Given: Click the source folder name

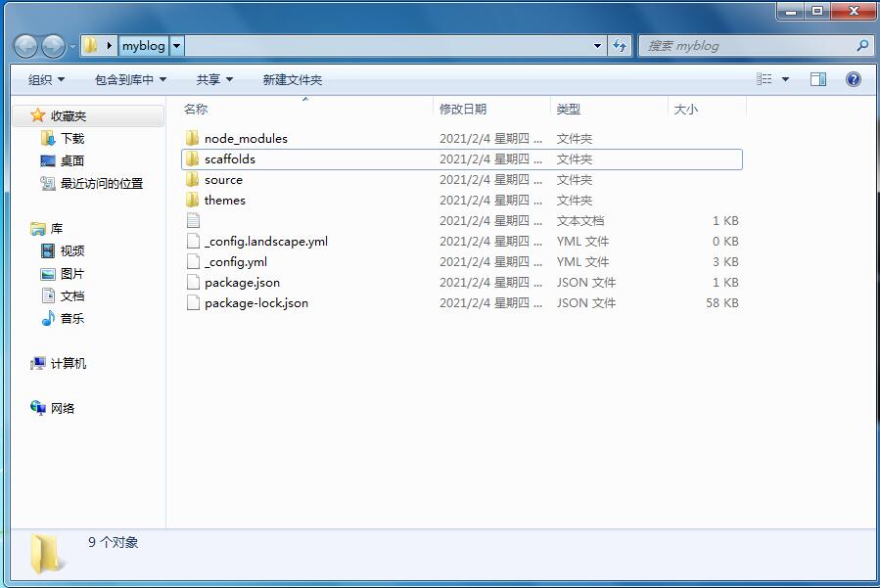Looking at the screenshot, I should point(223,180).
